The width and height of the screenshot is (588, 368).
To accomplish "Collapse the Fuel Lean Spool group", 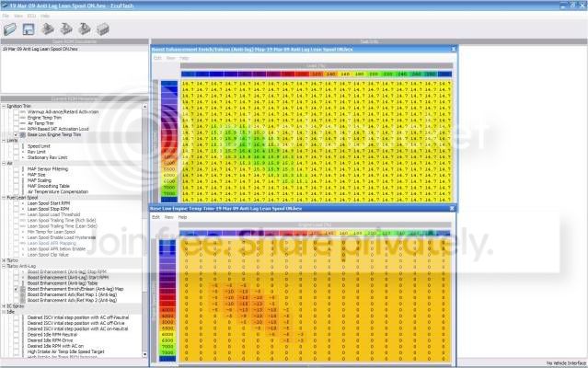I will pyautogui.click(x=4, y=196).
